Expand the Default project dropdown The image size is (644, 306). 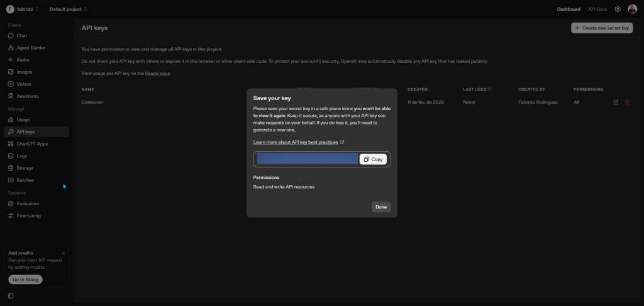click(x=69, y=9)
